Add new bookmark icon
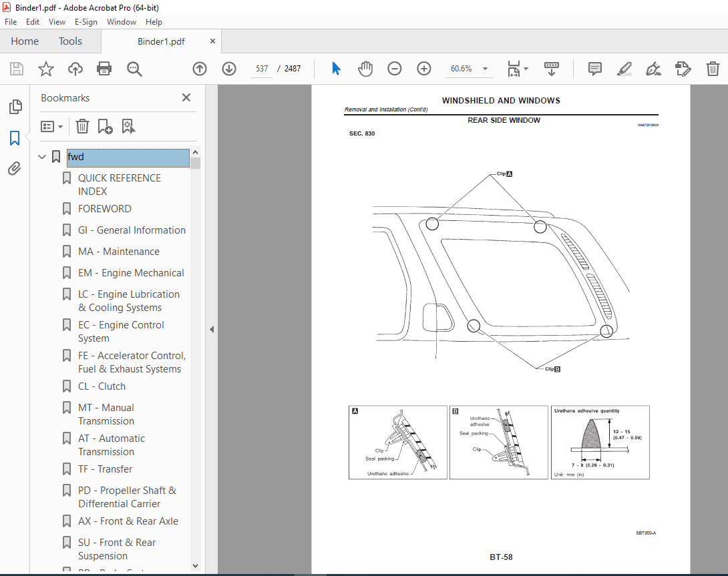The image size is (728, 576). 105,126
